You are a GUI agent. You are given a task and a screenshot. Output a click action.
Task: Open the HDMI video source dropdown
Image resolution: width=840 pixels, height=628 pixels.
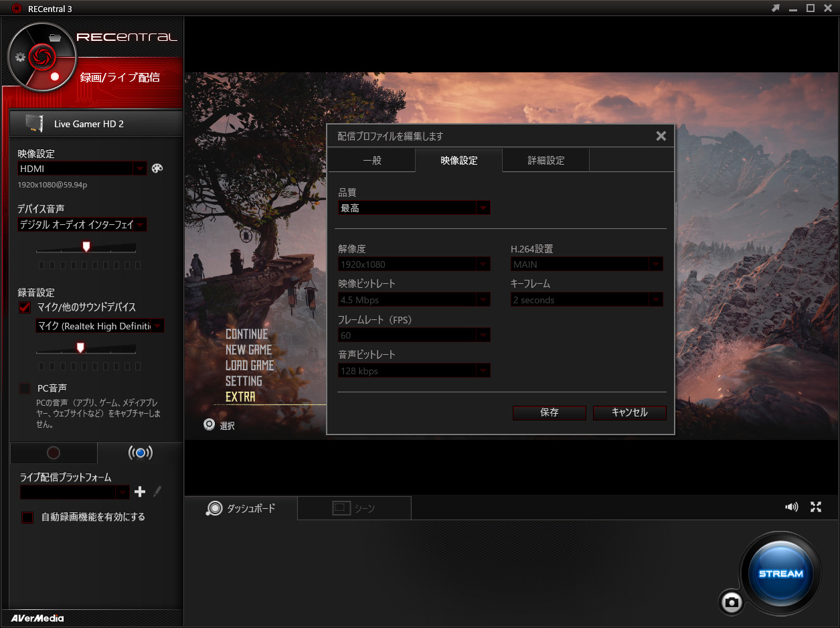pos(82,169)
